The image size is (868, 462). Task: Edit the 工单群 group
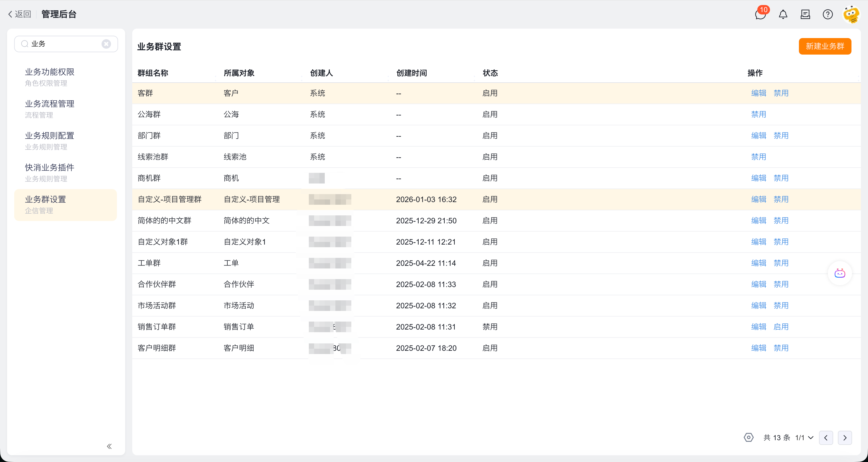(758, 263)
